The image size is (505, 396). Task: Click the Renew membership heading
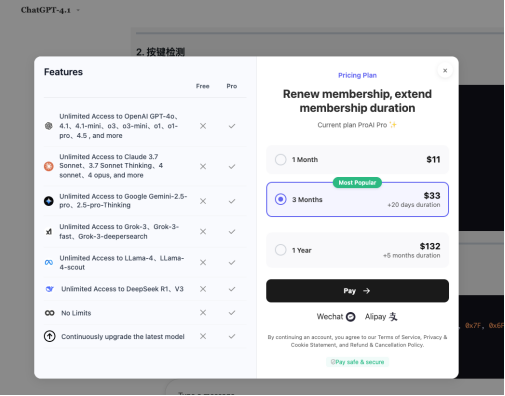coord(357,101)
